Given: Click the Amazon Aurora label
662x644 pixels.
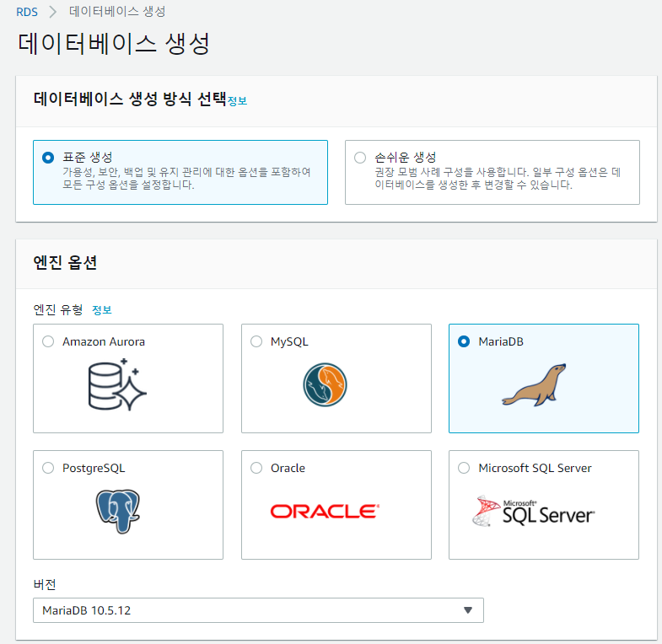Looking at the screenshot, I should (x=104, y=341).
